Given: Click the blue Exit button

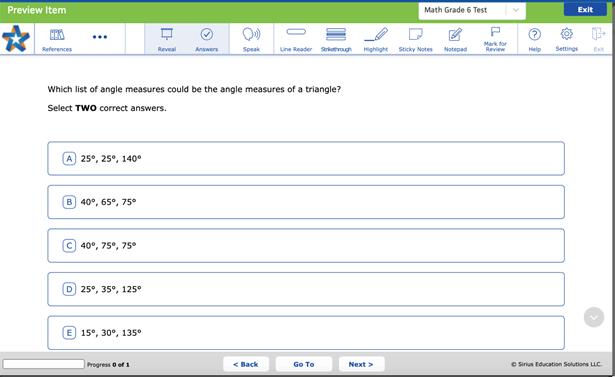Looking at the screenshot, I should click(x=585, y=9).
